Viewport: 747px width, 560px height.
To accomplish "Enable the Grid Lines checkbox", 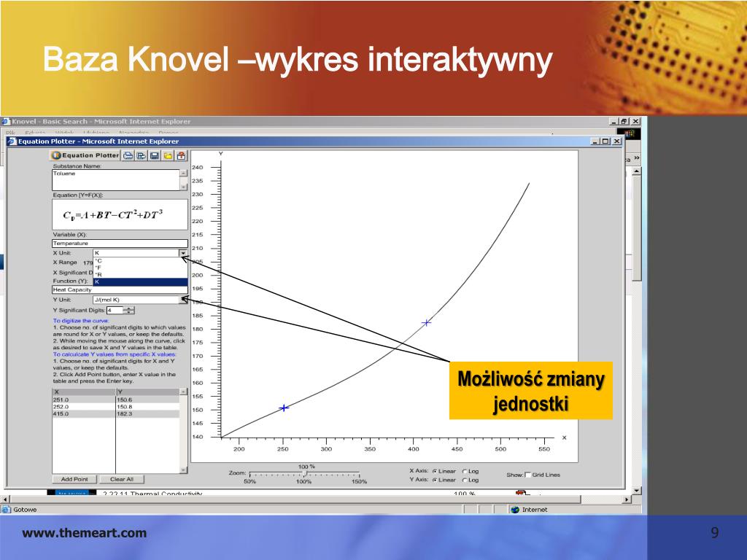I will coord(527,475).
